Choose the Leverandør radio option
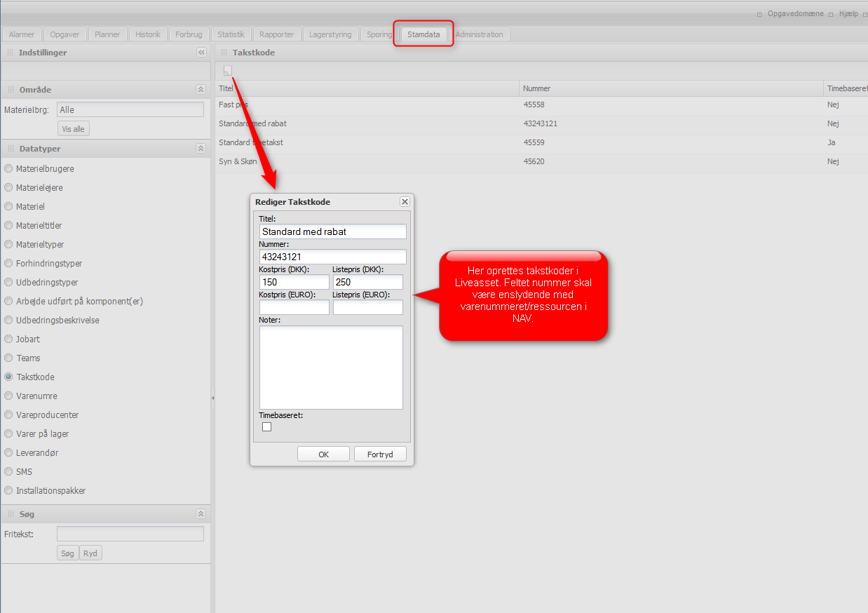 (9, 452)
